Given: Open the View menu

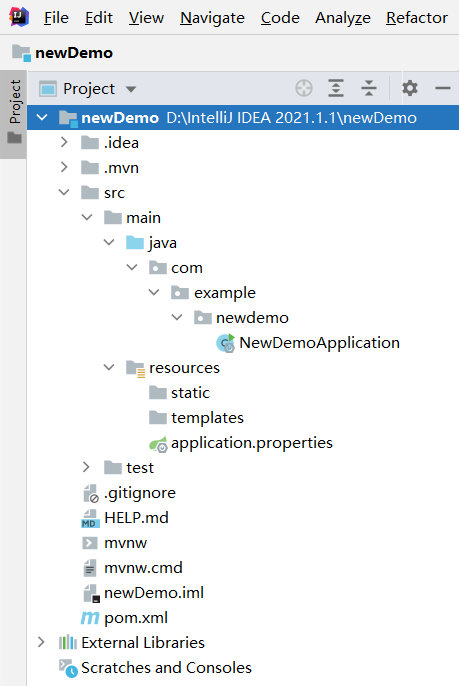Looking at the screenshot, I should coord(146,18).
